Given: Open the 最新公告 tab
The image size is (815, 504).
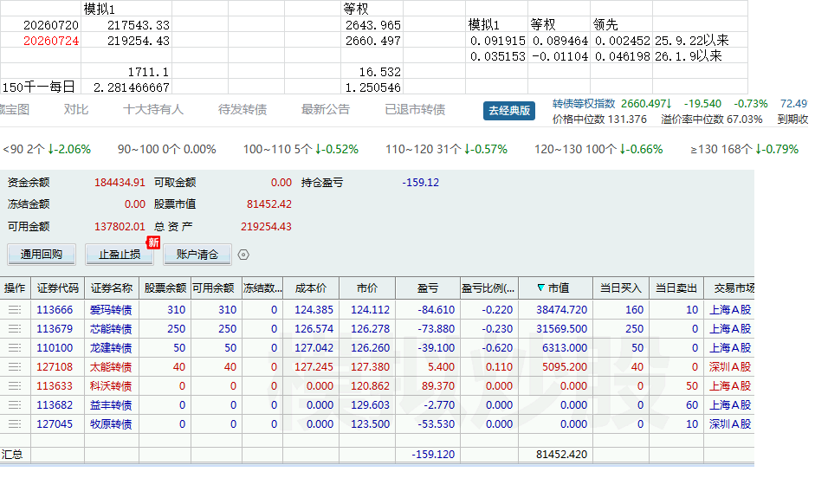Looking at the screenshot, I should [x=326, y=110].
